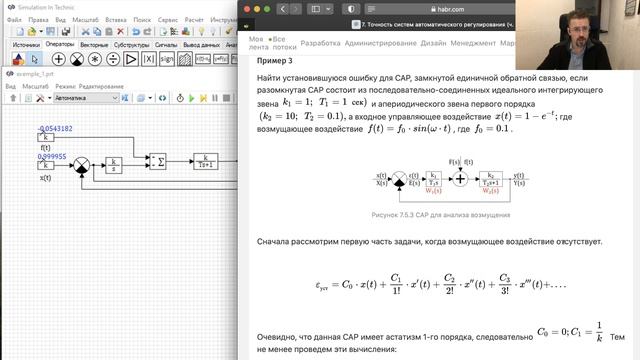This screenshot has height=360, width=640.
Task: Select the f(t) gain block k
Action: 46,138
